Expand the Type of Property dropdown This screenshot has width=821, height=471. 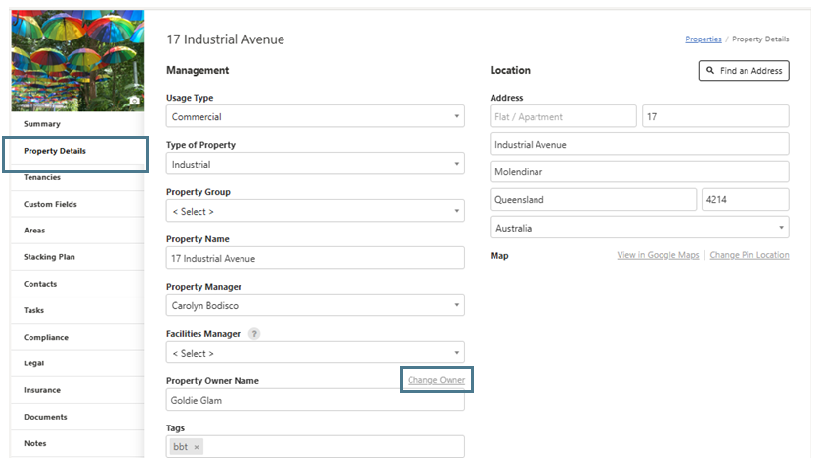tap(315, 164)
